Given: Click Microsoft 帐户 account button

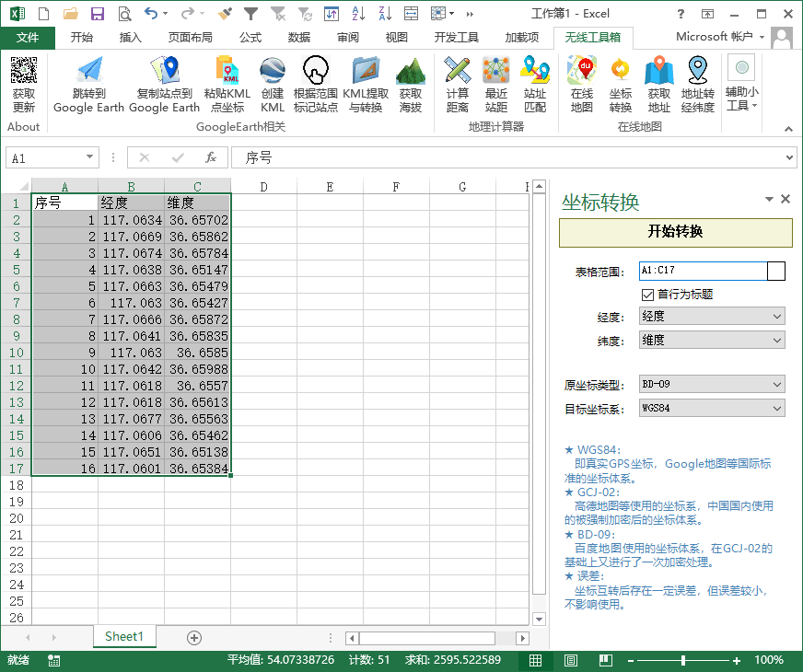Looking at the screenshot, I should [x=720, y=37].
